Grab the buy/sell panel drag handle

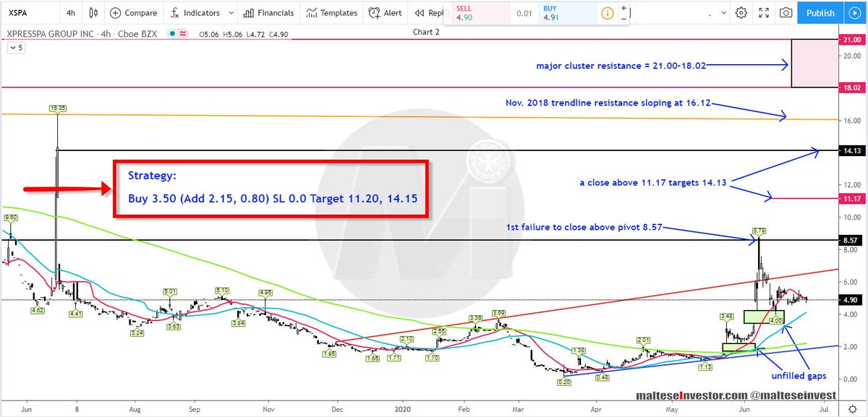(448, 12)
